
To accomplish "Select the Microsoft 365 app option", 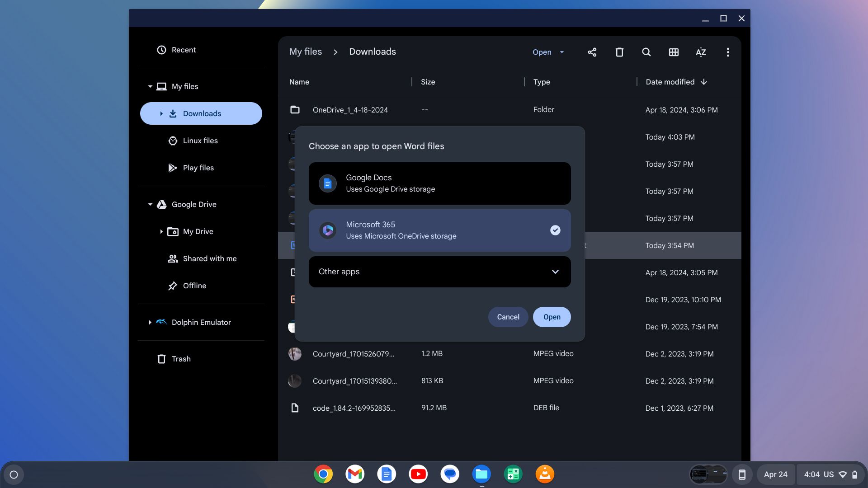I will (x=439, y=230).
